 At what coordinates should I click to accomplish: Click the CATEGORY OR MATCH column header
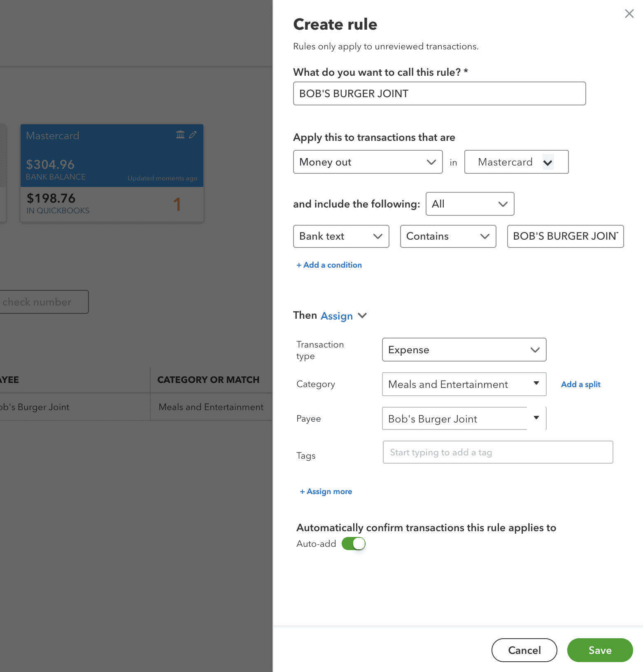208,380
